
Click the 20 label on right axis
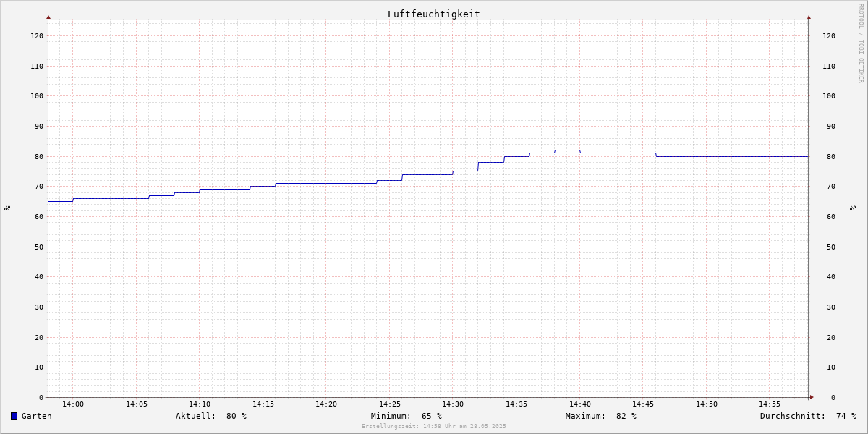pos(831,337)
